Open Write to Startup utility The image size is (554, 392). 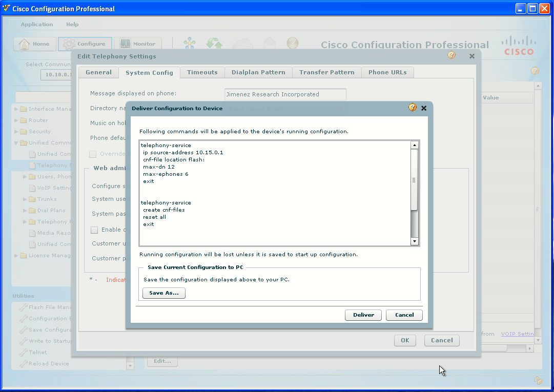(46, 341)
